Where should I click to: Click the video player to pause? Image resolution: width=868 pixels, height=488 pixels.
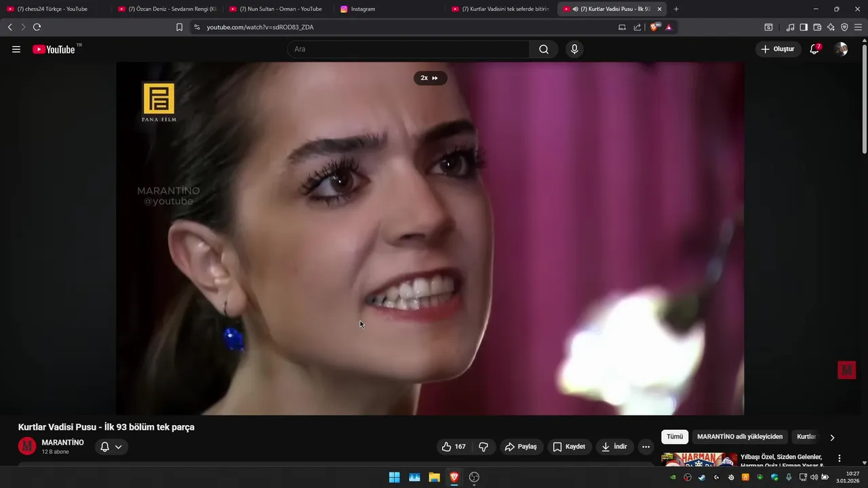(430, 239)
